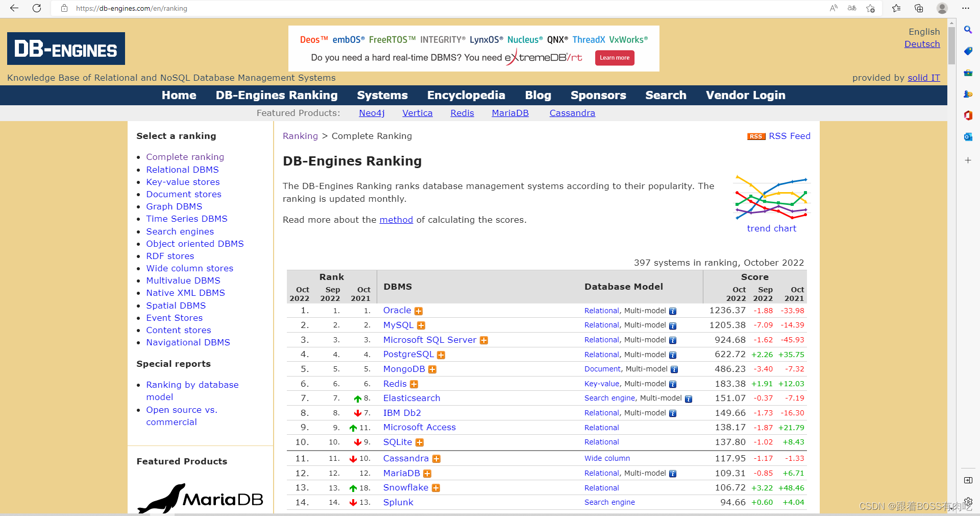Click the browser back arrow
This screenshot has width=980, height=516.
[14, 8]
